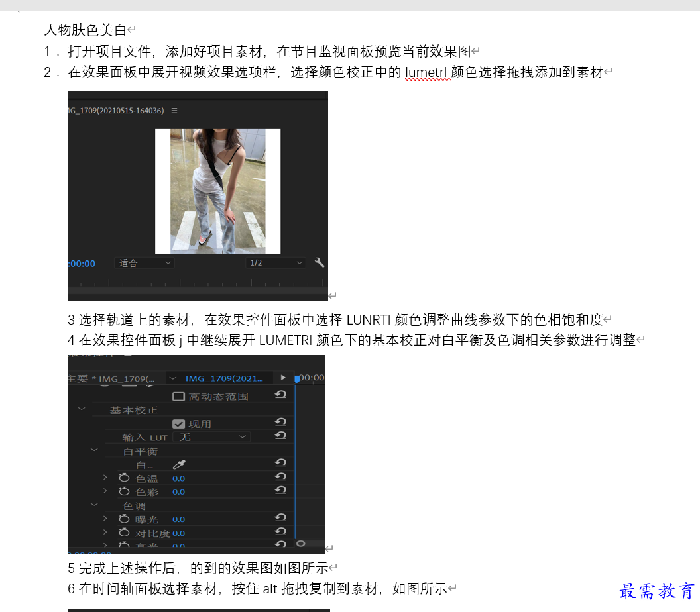Screen dimensions: 700x612
Task: Click the 高动态范围 label
Action: [218, 397]
